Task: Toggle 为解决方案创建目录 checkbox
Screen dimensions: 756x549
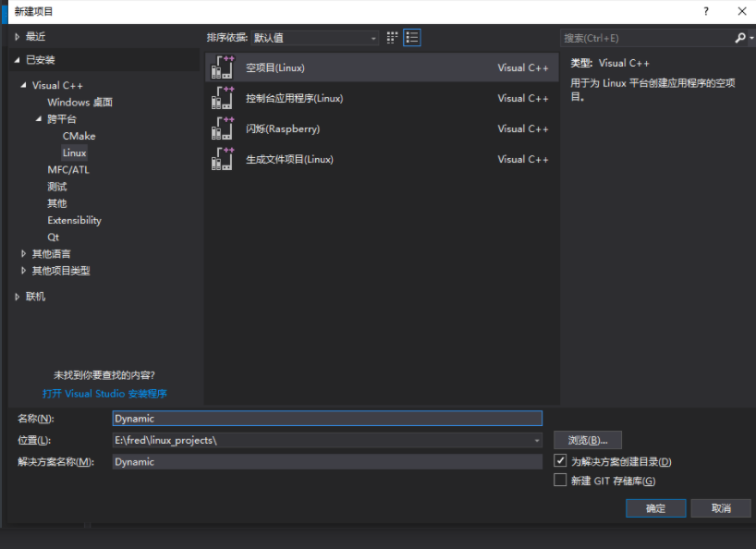Action: [560, 461]
